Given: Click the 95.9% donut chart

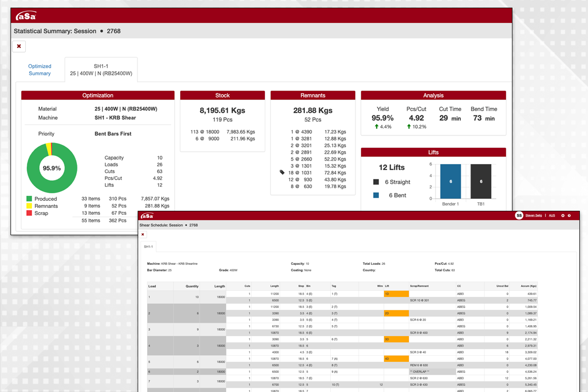Looking at the screenshot, I should 52,168.
